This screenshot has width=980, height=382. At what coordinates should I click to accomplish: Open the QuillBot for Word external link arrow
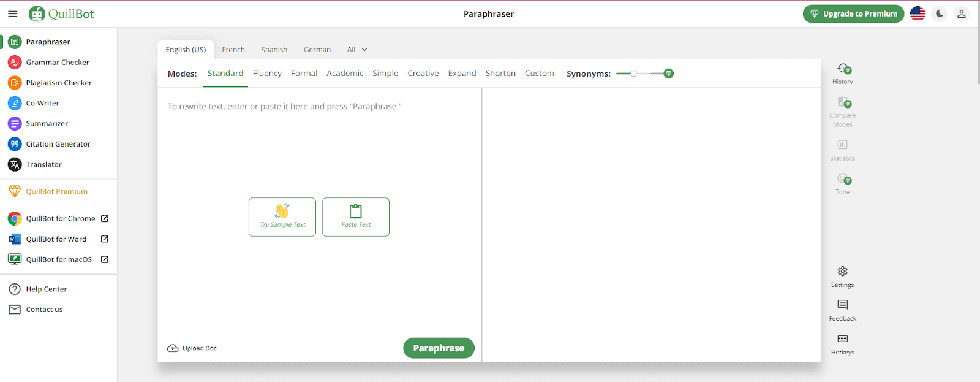pyautogui.click(x=105, y=239)
